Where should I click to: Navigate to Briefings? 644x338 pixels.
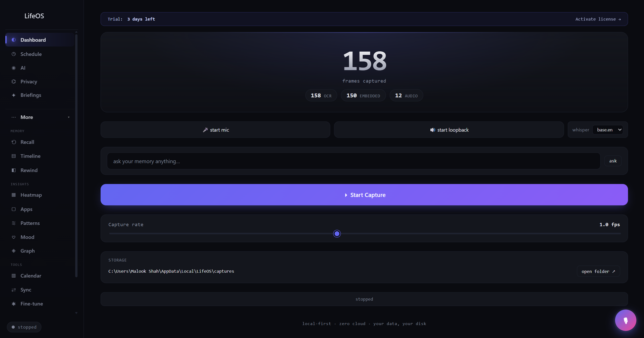[40, 95]
